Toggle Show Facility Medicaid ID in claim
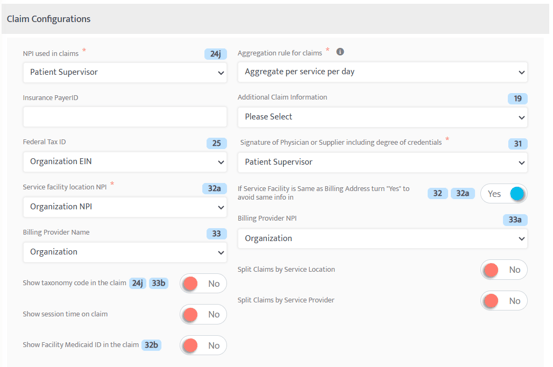Viewport: 553px width, 367px height. click(x=203, y=345)
